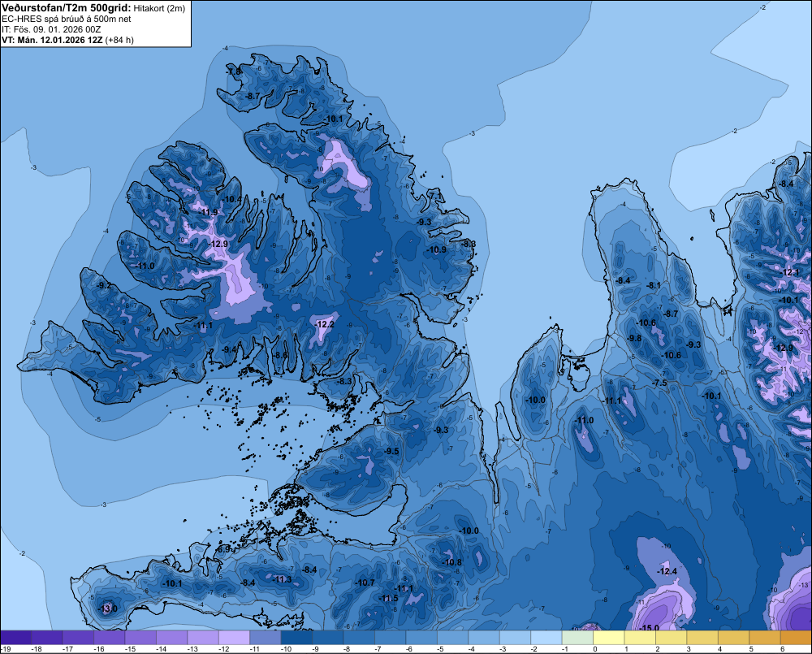Click the yellow legend swatch between 0 and 1
Screen dimensions: 812x654
click(609, 638)
